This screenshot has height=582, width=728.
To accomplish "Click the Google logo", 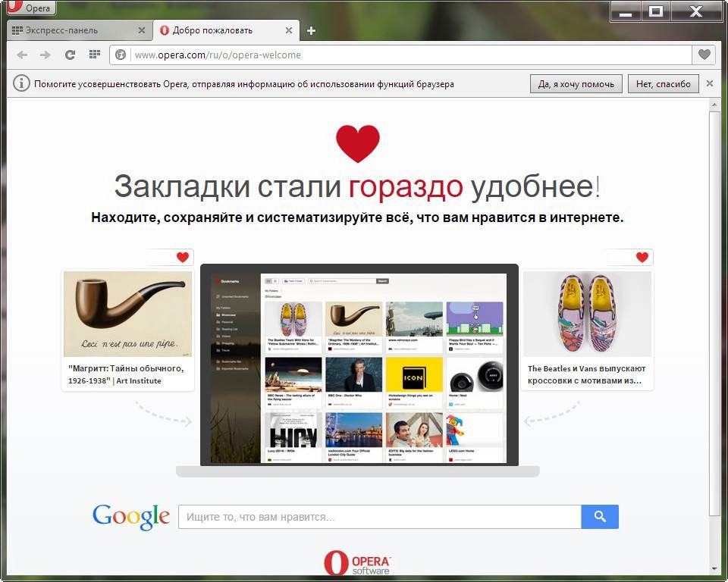I will click(x=131, y=517).
